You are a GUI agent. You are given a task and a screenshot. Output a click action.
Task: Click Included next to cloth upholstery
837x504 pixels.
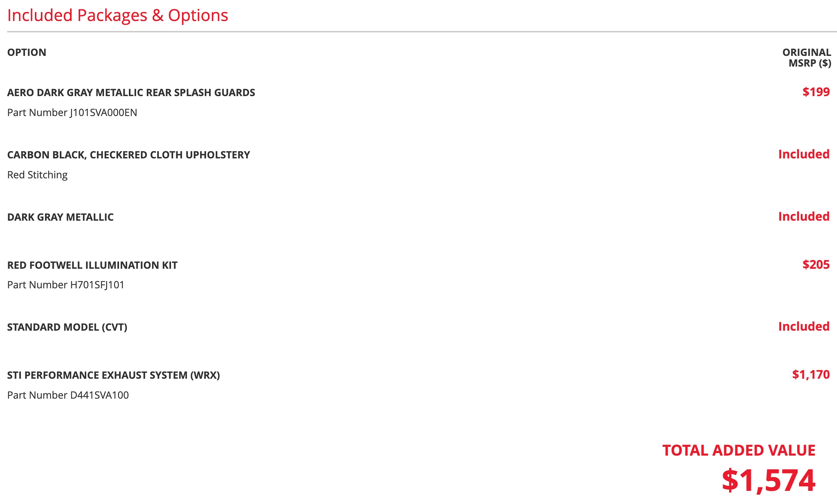[804, 154]
